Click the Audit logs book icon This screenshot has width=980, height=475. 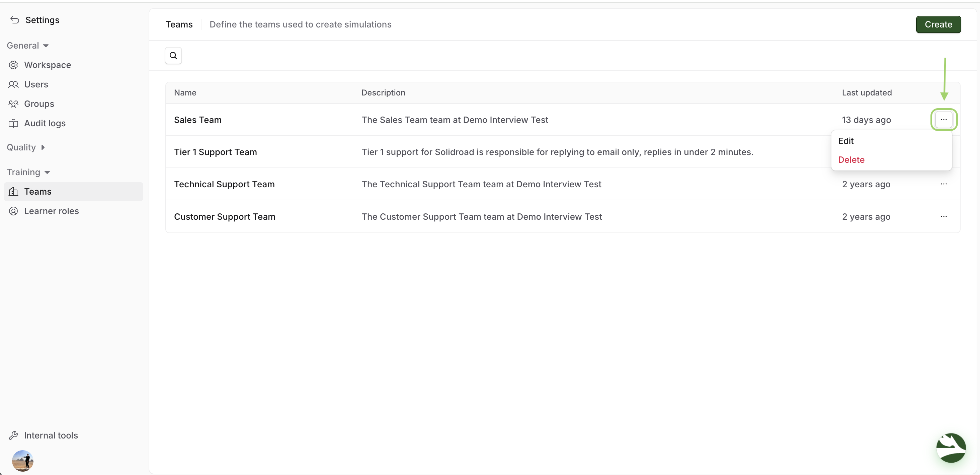13,123
